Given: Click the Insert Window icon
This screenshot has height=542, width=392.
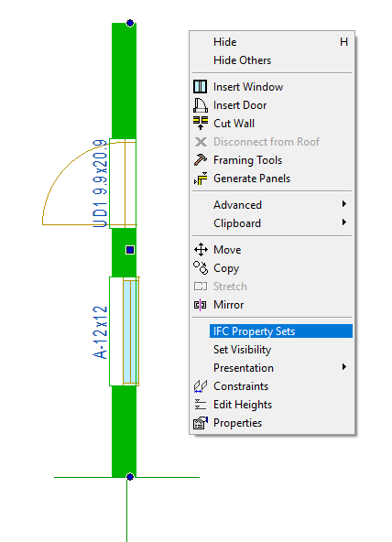Looking at the screenshot, I should click(x=201, y=86).
